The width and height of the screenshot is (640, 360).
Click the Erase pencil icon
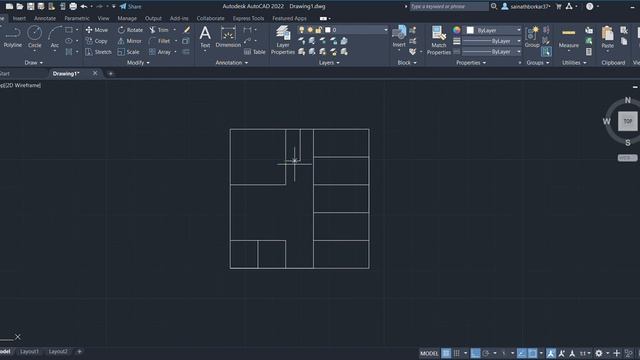[187, 30]
